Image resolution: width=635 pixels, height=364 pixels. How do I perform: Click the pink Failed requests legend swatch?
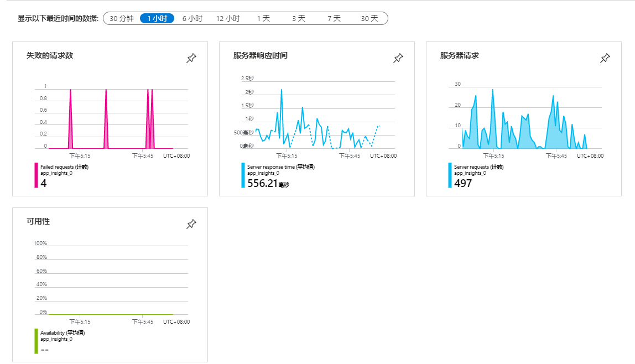tap(36, 175)
